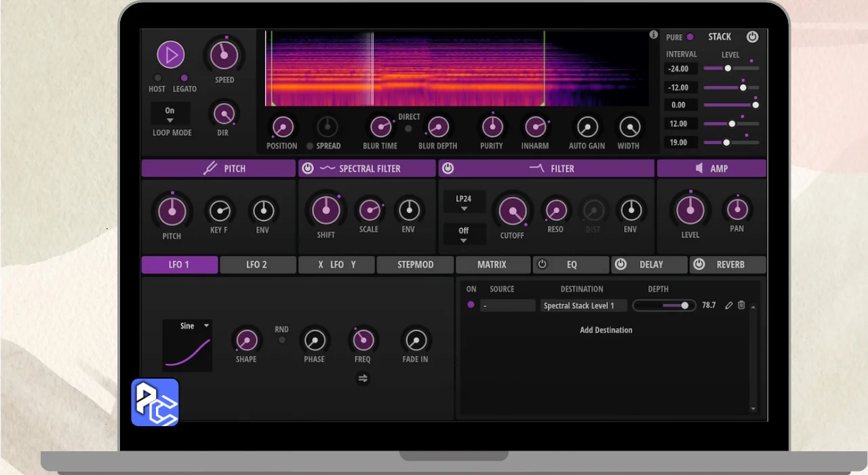Open the STEPMOD tab
This screenshot has width=868, height=475.
coord(415,265)
